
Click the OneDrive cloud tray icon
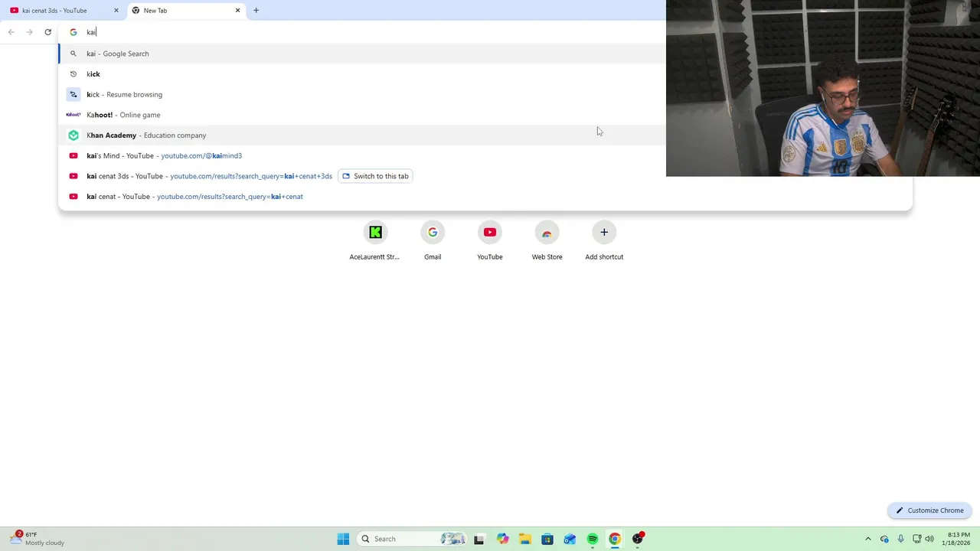pos(884,539)
